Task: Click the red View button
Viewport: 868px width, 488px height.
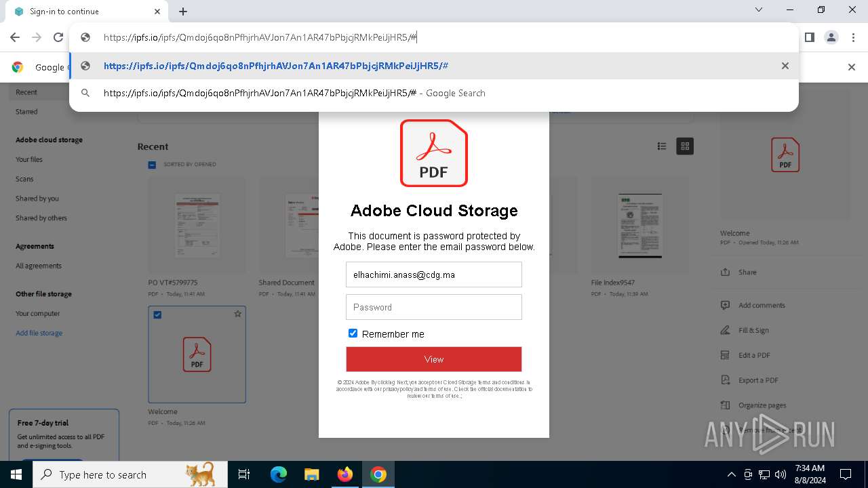Action: [x=434, y=359]
